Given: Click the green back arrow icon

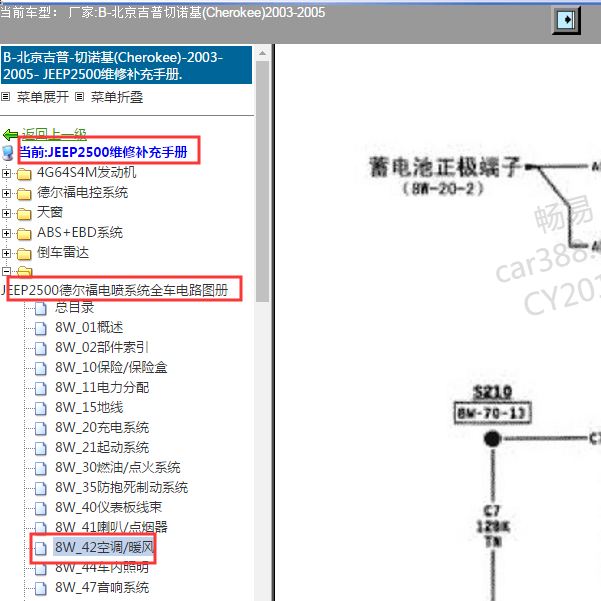Looking at the screenshot, I should tap(10, 135).
